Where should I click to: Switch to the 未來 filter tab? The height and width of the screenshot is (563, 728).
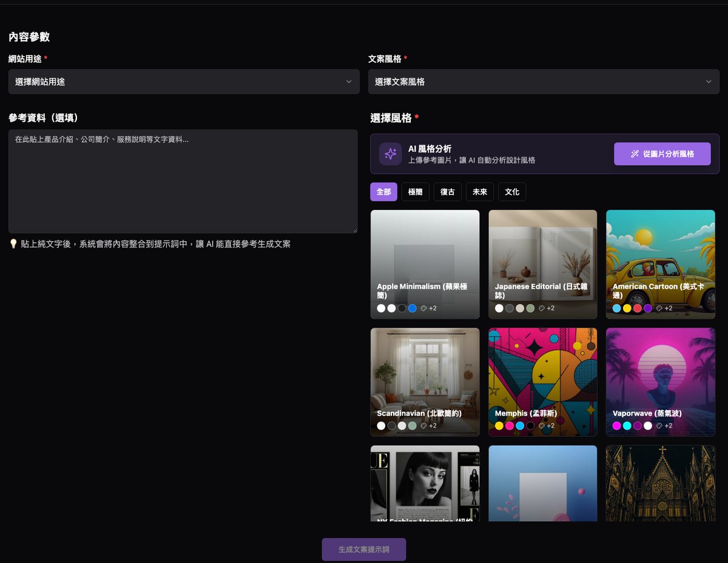coord(480,192)
